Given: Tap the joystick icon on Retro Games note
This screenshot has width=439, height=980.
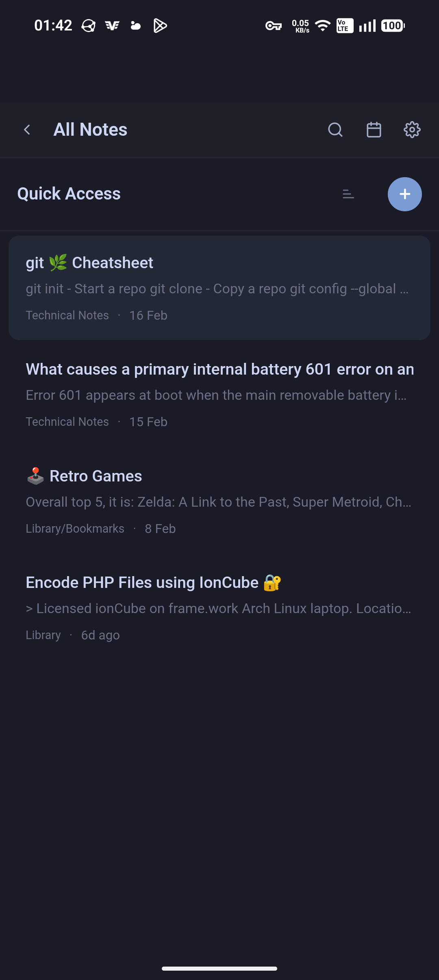Looking at the screenshot, I should (35, 475).
